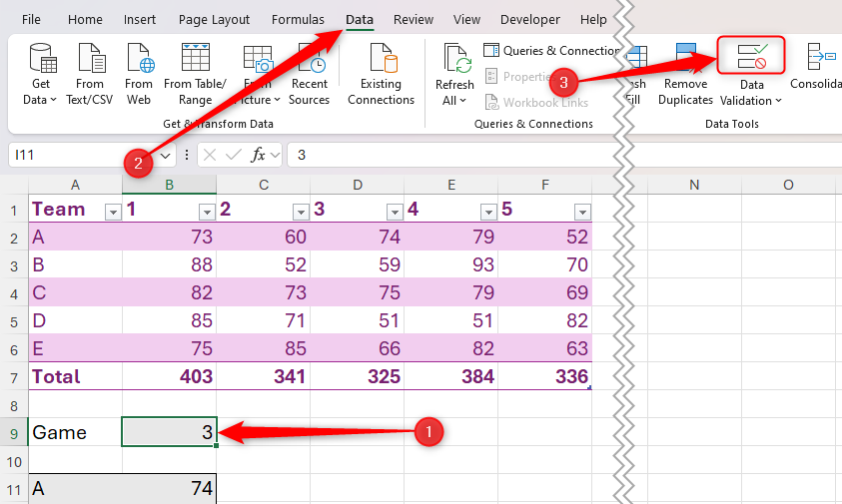
Task: Open filter dropdown for column 5 header
Action: [x=582, y=211]
